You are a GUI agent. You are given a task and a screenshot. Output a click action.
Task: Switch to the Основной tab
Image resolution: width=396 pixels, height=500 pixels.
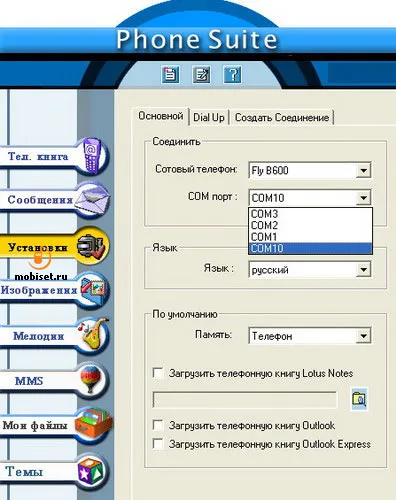161,116
